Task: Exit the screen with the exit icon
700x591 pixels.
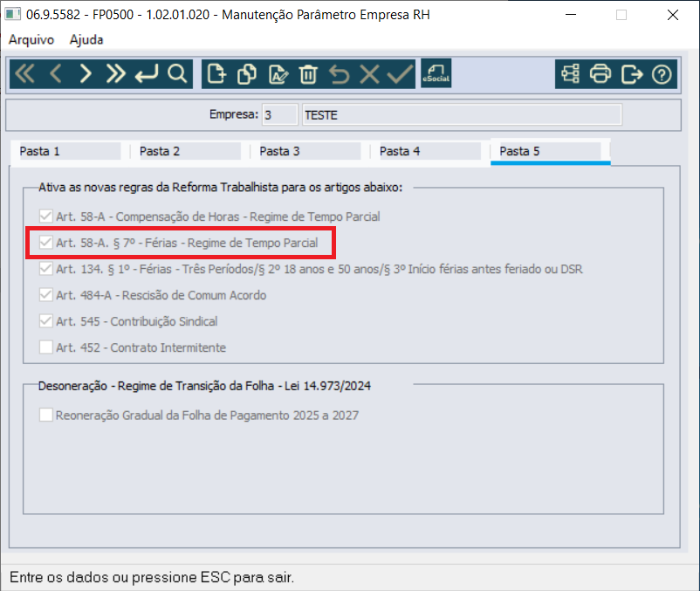Action: coord(632,74)
